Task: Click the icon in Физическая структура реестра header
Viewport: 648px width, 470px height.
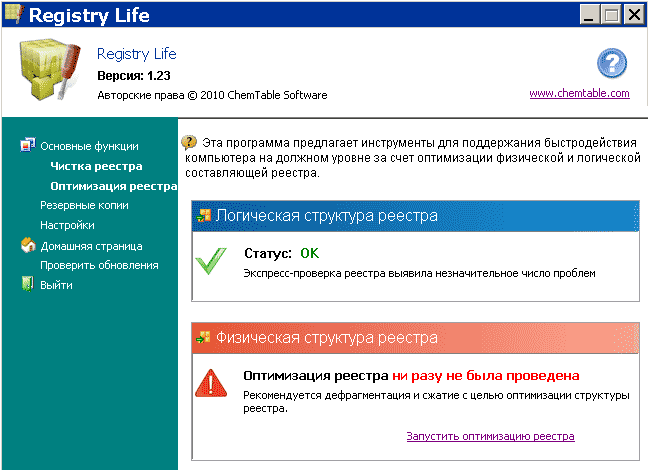Action: 204,337
